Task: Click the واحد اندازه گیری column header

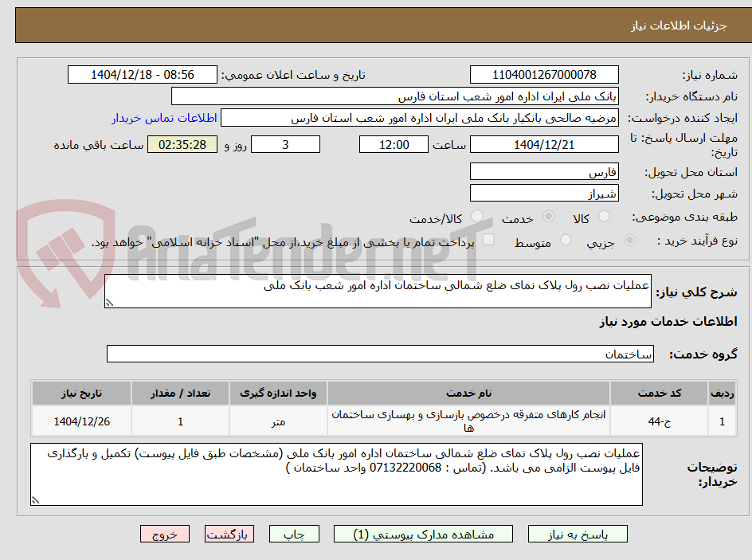Action: [278, 394]
